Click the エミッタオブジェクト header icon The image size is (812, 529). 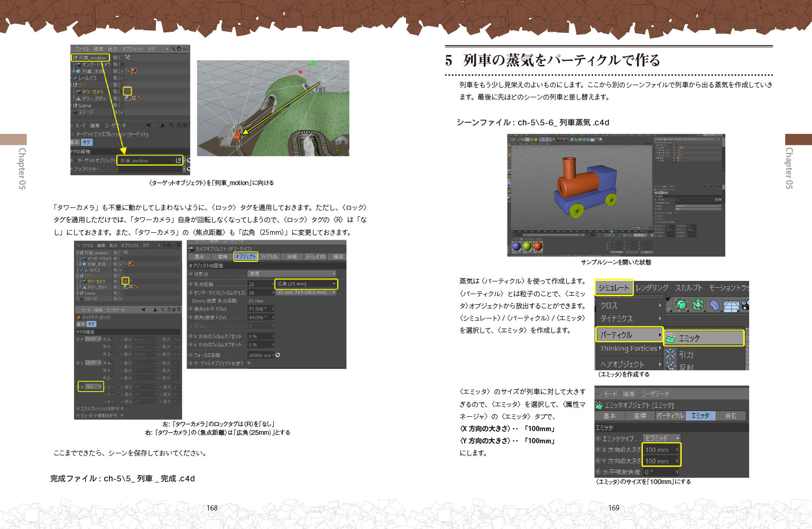(599, 405)
